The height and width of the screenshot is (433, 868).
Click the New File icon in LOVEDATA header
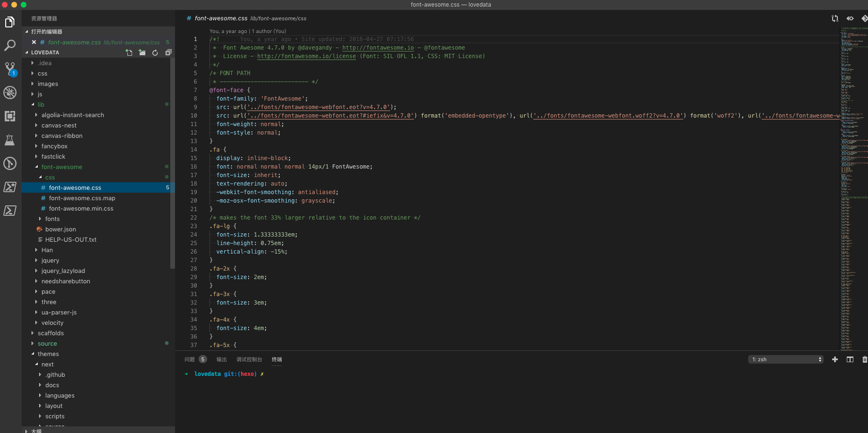click(x=129, y=52)
